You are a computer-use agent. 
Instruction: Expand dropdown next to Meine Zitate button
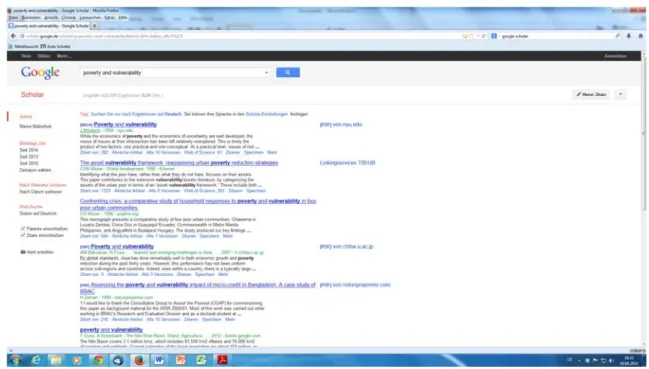(620, 94)
